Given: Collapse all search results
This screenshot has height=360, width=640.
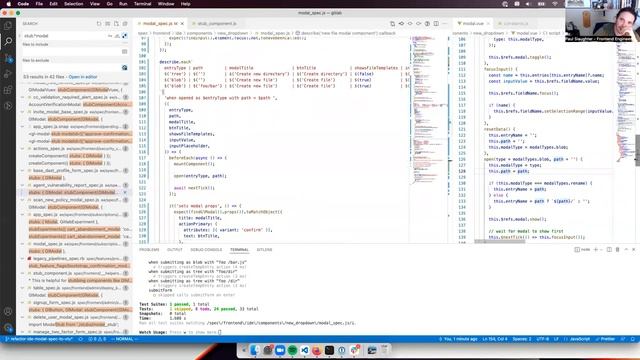Looking at the screenshot, I should click(x=125, y=24).
